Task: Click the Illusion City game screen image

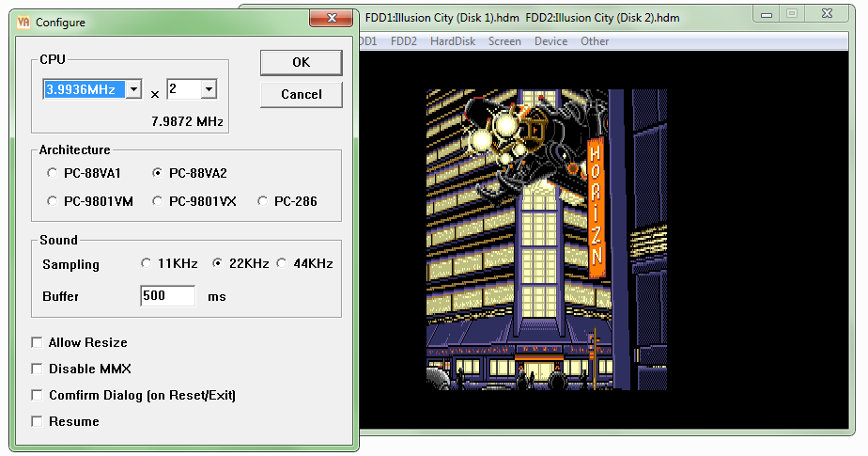Action: (547, 240)
